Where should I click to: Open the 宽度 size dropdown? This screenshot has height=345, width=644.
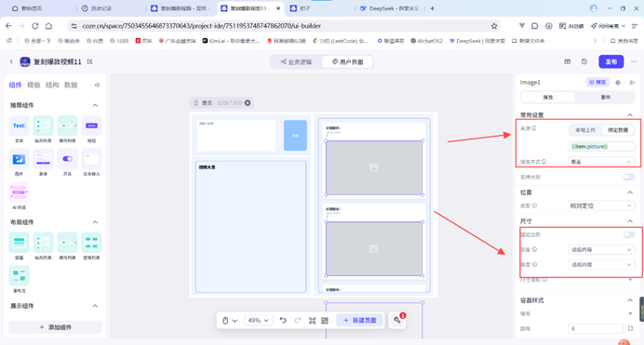point(601,249)
